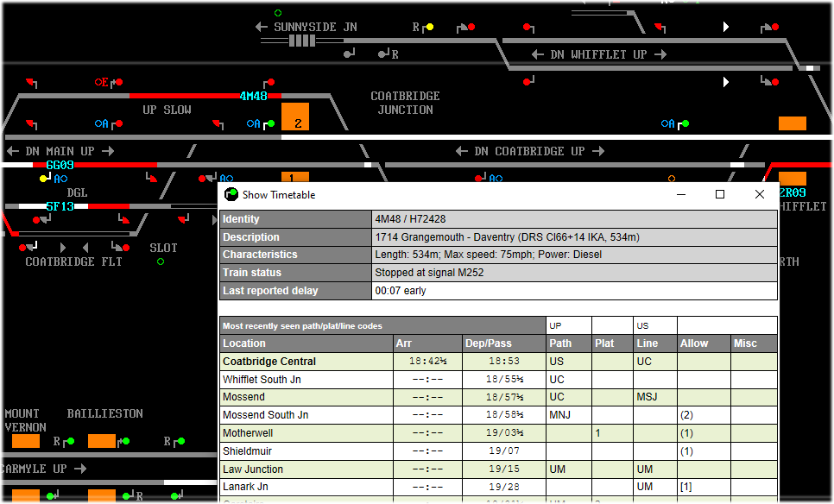The image size is (834, 504).
Task: Click the Dep/Pass column header
Action: (x=504, y=343)
